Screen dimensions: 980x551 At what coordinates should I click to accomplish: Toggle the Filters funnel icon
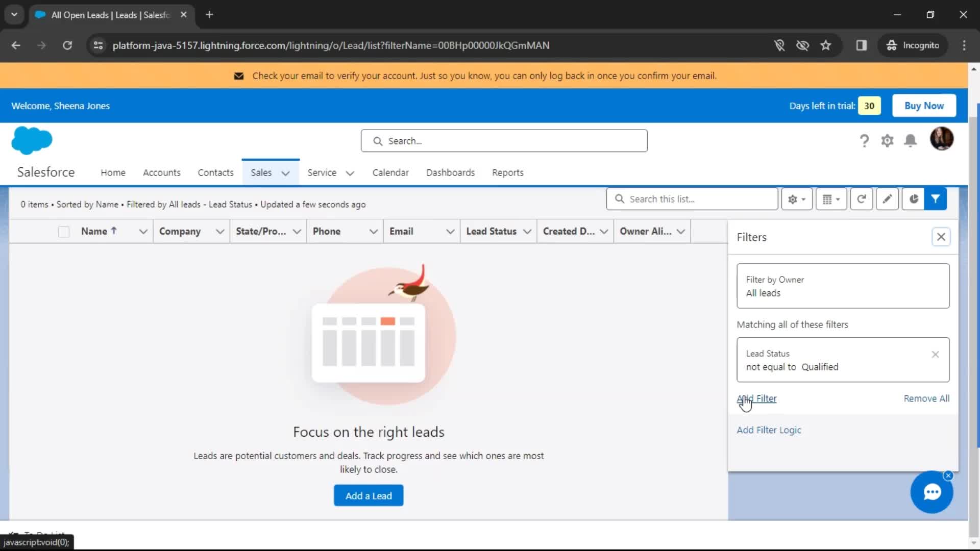[x=935, y=199]
